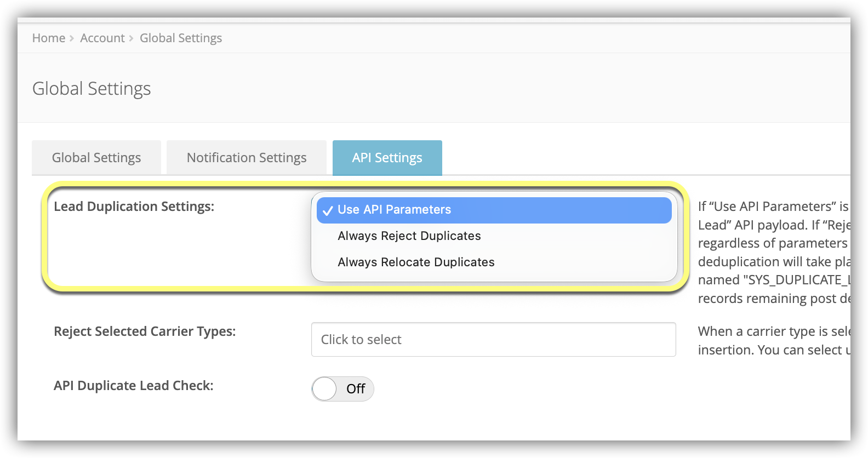Choose the Use API Parameters option
868x458 pixels.
click(x=394, y=210)
